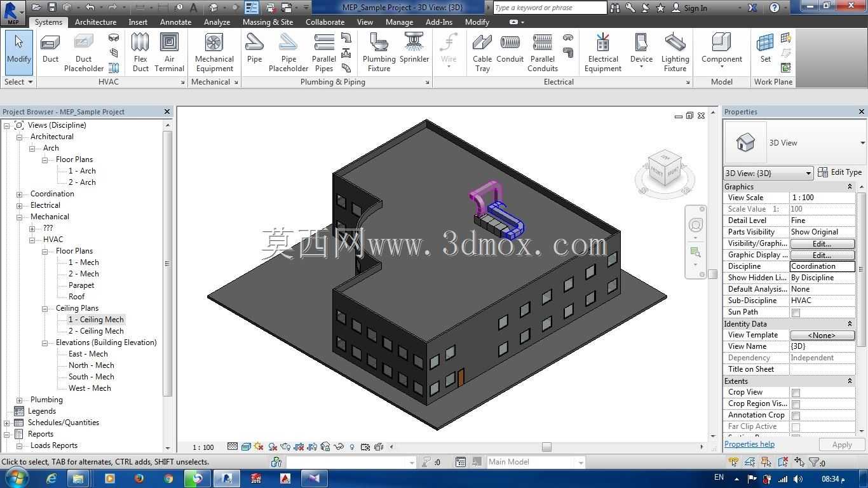
Task: Choose the Plumbing Fixture tool
Action: 379,52
